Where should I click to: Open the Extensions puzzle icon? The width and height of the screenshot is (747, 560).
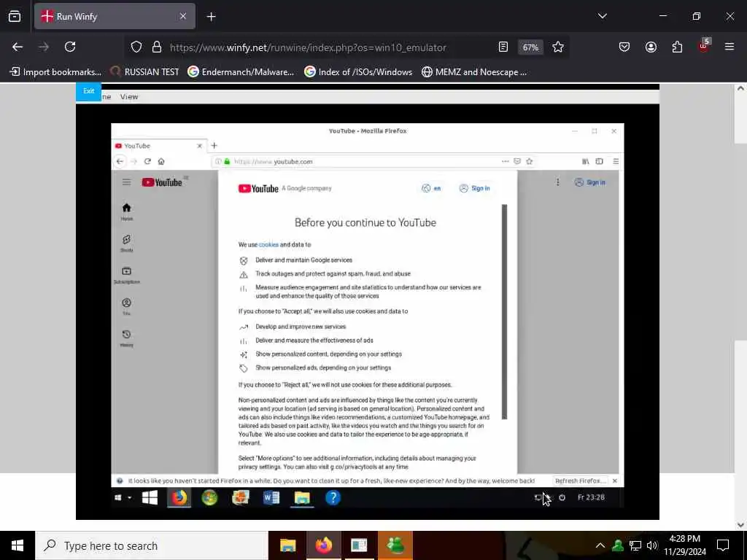click(x=677, y=47)
